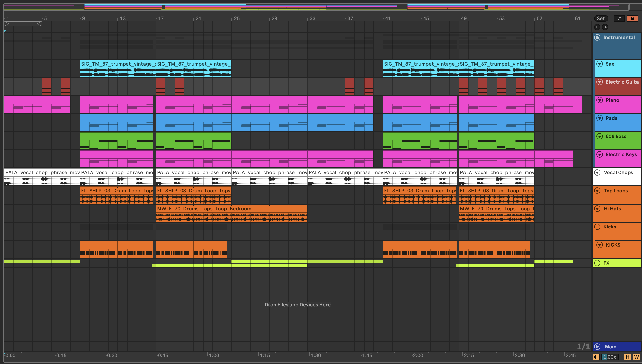The height and width of the screenshot is (364, 642).
Task: Unfold the FX group track
Action: 597,263
